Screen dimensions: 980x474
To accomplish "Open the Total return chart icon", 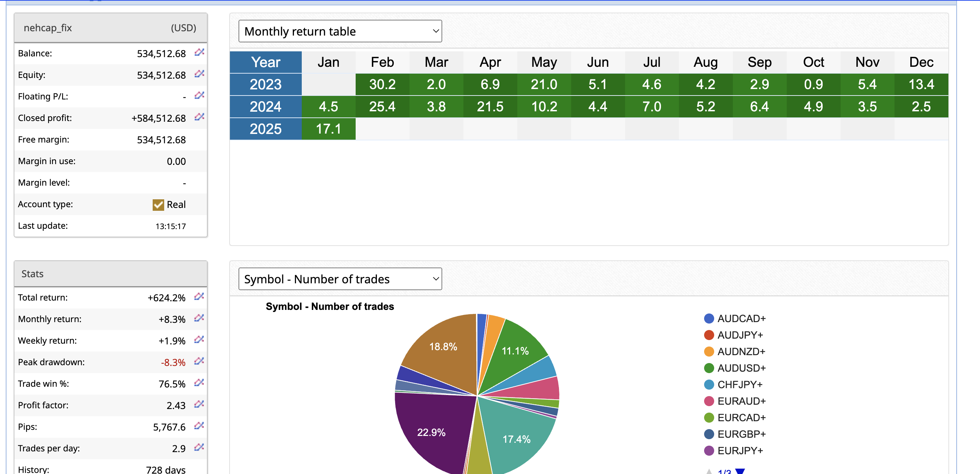I will (199, 296).
